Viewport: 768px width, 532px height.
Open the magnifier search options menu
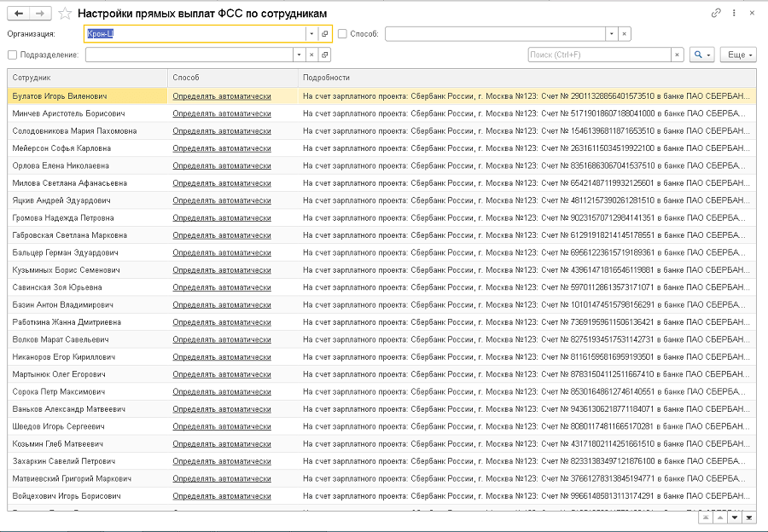point(701,55)
